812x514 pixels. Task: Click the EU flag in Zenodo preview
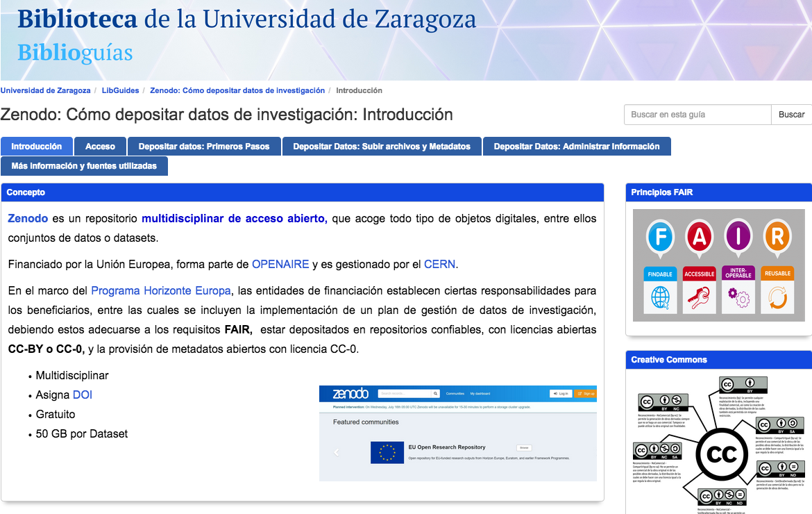(x=387, y=452)
